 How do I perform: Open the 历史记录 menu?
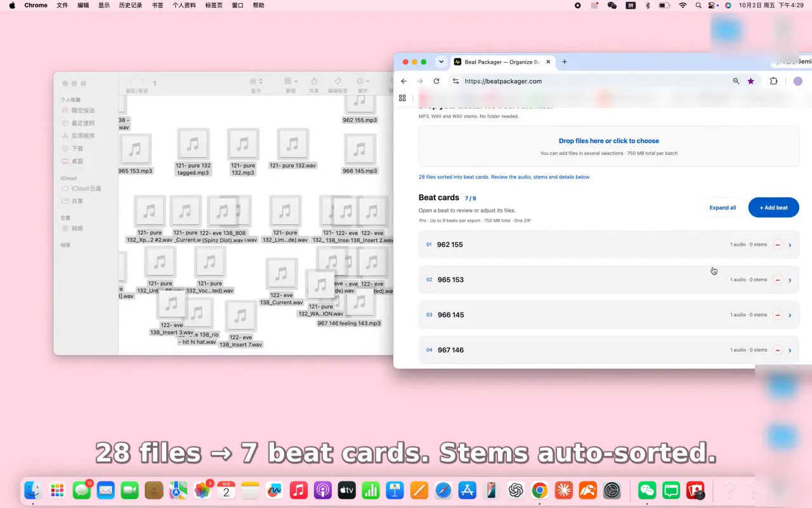pyautogui.click(x=131, y=5)
